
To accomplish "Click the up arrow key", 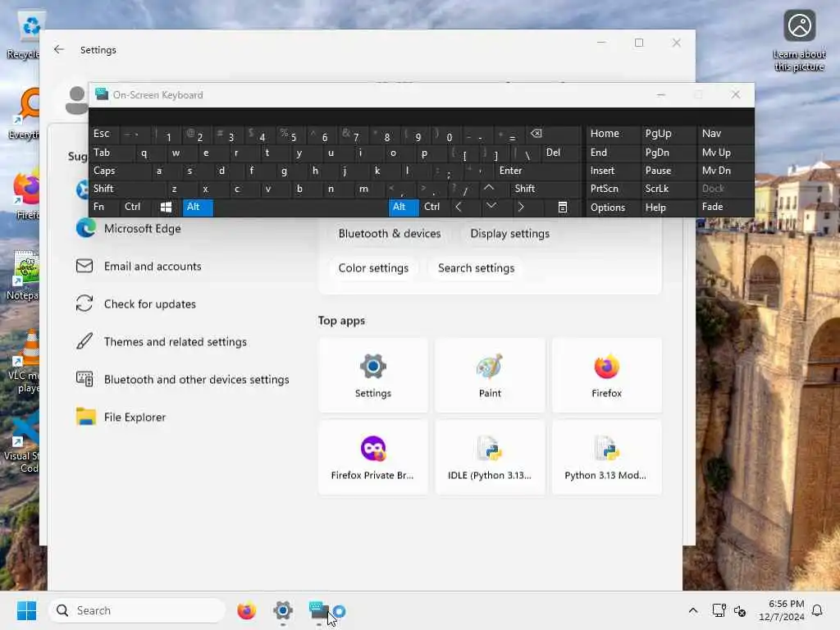I will click(489, 189).
